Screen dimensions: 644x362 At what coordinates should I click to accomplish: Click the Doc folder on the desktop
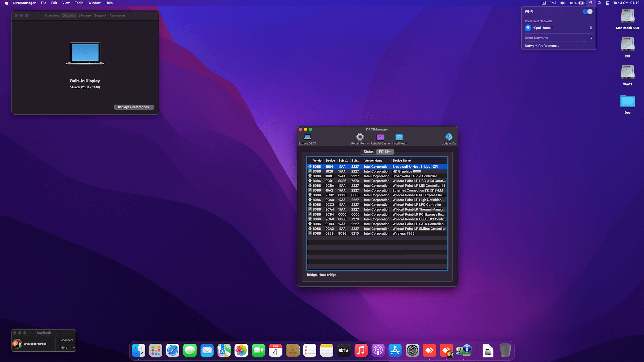pyautogui.click(x=627, y=101)
